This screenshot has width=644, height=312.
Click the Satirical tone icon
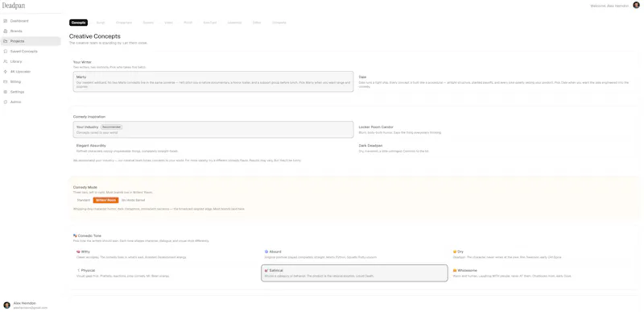(266, 271)
